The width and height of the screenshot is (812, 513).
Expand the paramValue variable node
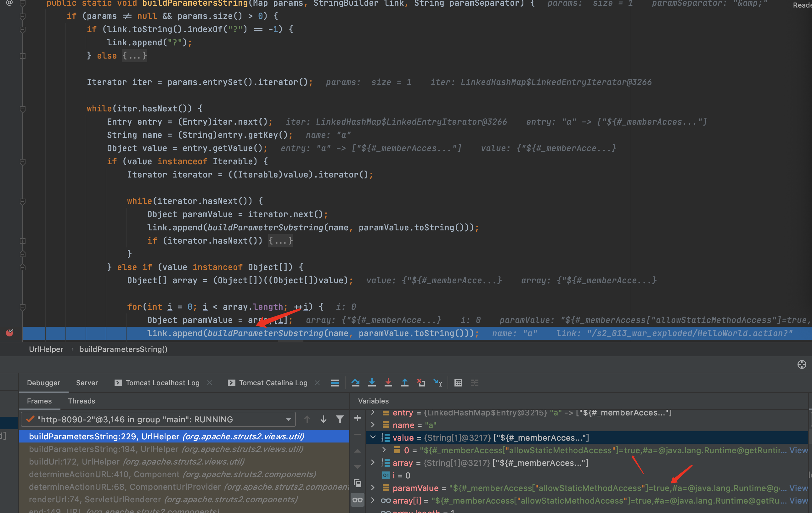[x=373, y=488]
